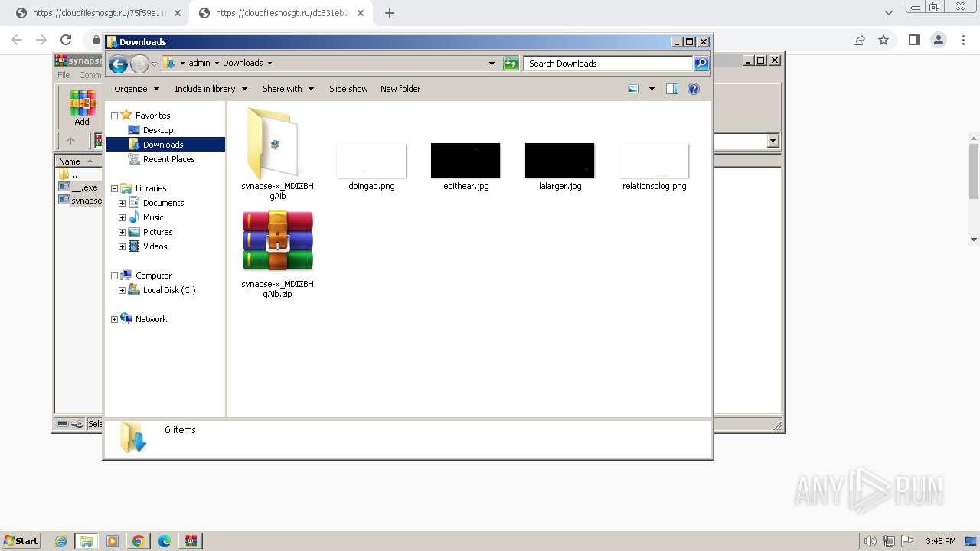Select Network in the navigation pane
The image size is (980, 551).
click(x=150, y=319)
